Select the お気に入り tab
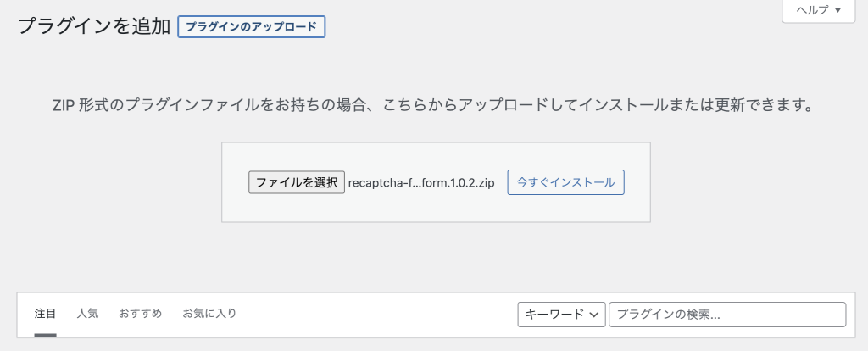The height and width of the screenshot is (351, 868). [x=210, y=314]
